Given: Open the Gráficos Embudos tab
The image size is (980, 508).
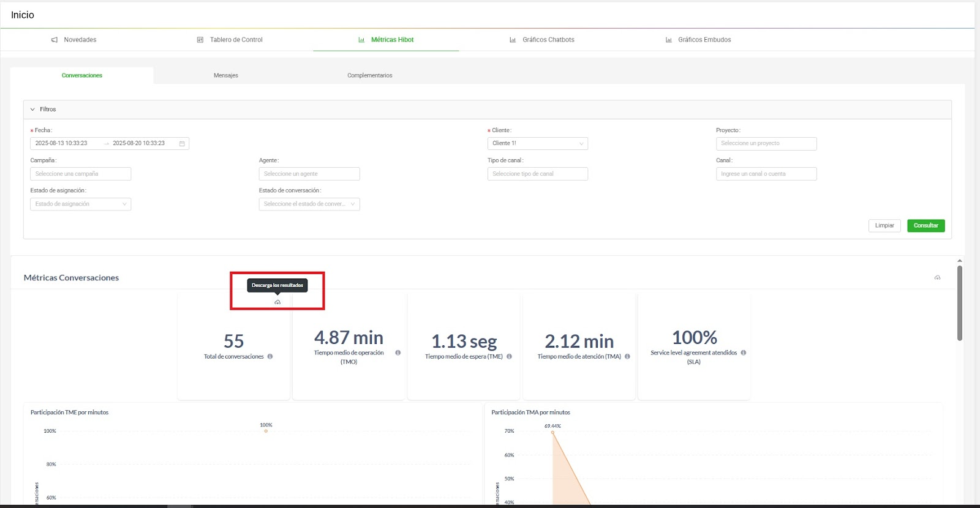Looking at the screenshot, I should point(698,40).
